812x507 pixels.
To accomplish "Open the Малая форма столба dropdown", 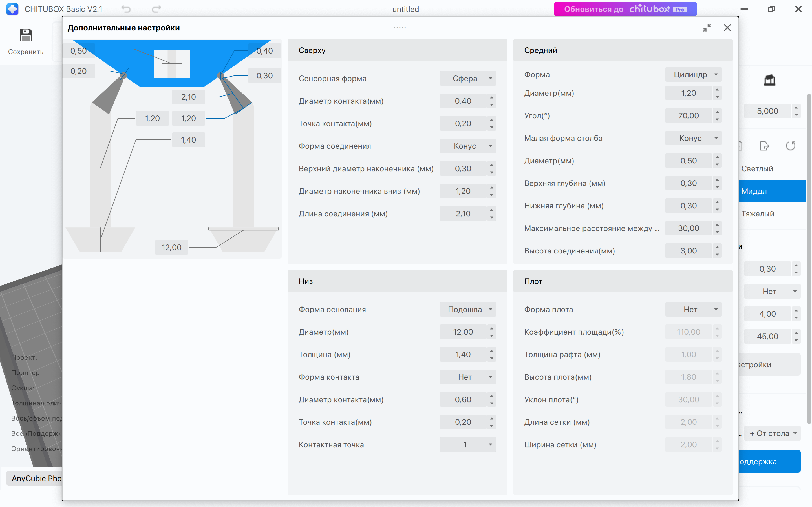I will (693, 138).
